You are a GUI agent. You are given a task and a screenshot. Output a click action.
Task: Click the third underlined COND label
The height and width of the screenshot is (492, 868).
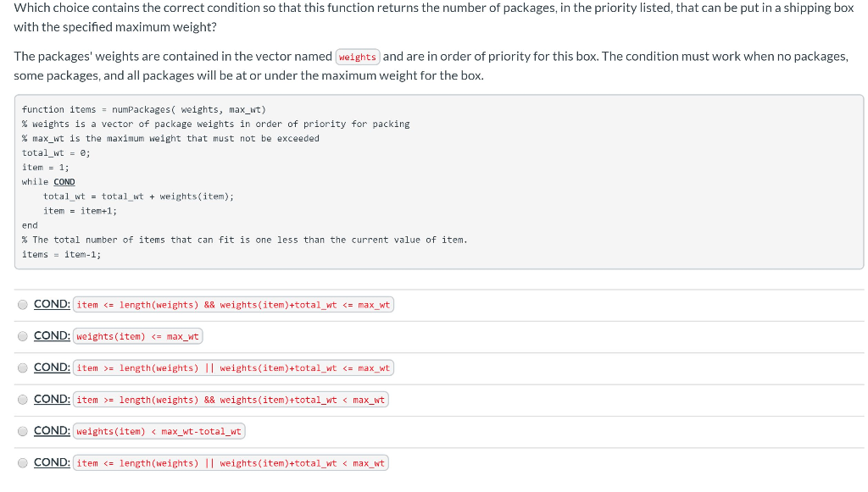pyautogui.click(x=49, y=367)
